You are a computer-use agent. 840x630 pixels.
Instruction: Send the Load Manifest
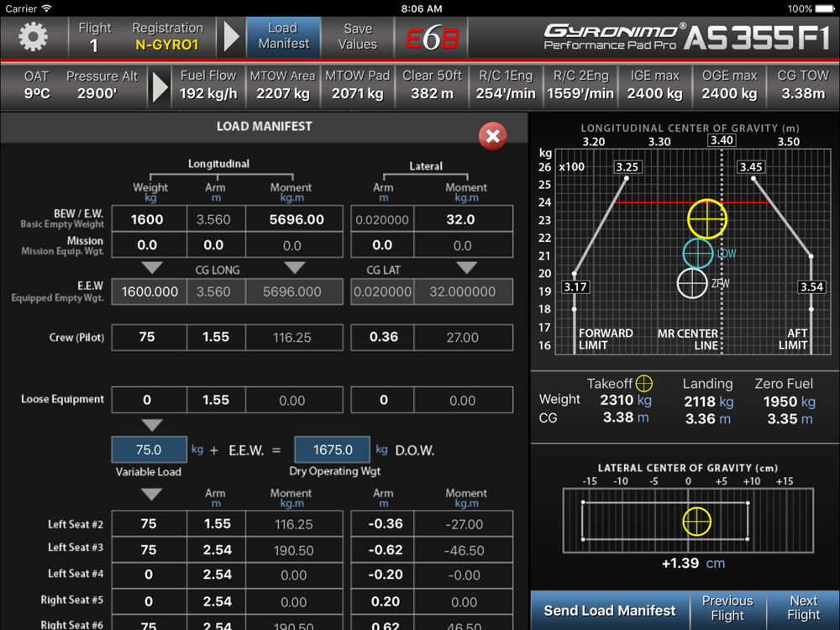click(x=610, y=611)
